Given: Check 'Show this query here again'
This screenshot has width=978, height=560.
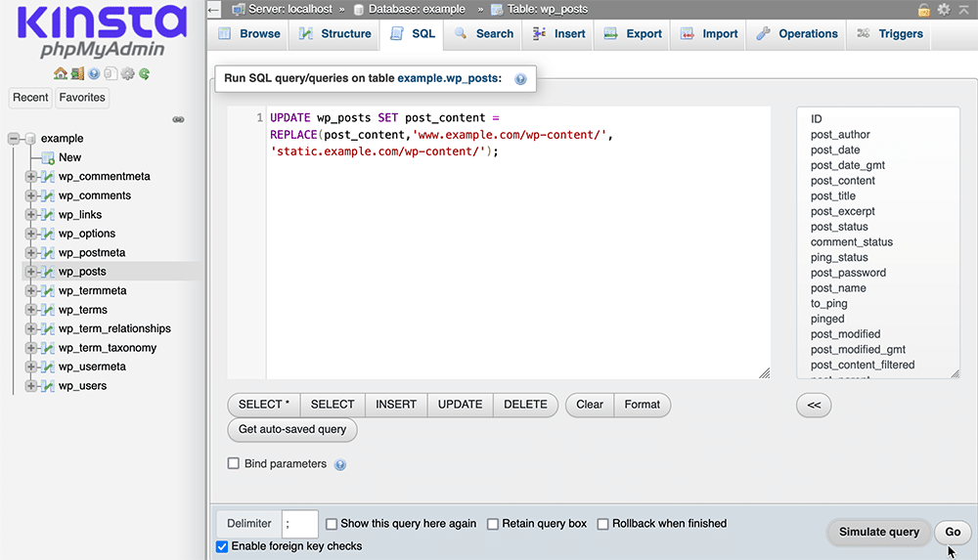Looking at the screenshot, I should (x=332, y=524).
